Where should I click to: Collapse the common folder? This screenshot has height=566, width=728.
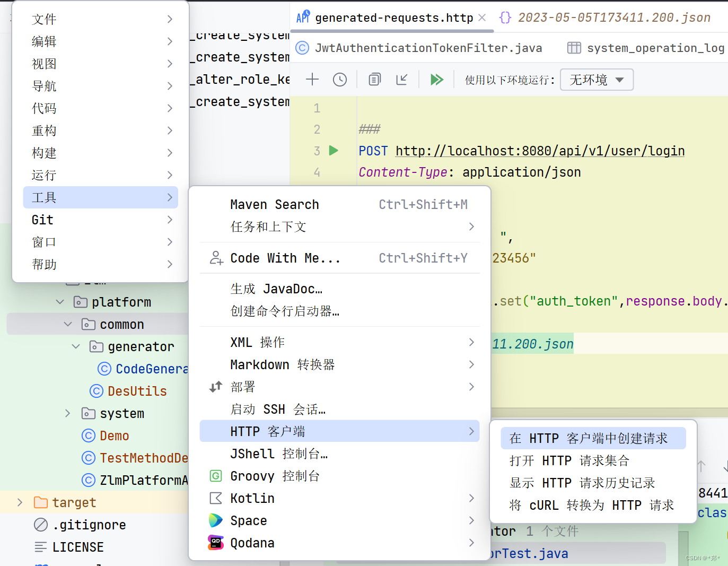click(68, 324)
